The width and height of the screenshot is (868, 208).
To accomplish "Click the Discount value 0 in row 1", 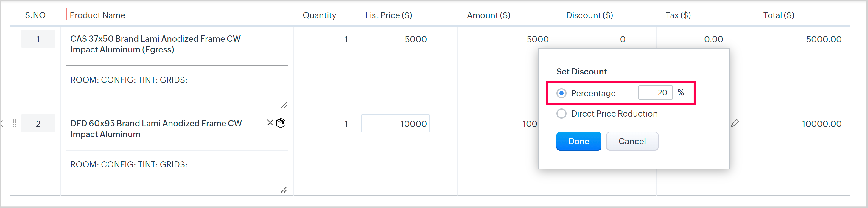I will tap(622, 39).
